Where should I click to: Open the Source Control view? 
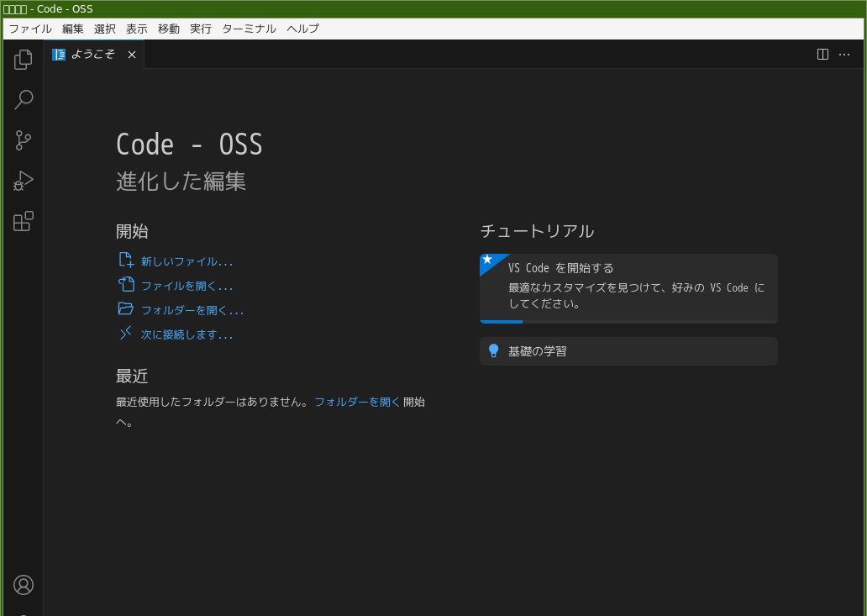pos(24,140)
